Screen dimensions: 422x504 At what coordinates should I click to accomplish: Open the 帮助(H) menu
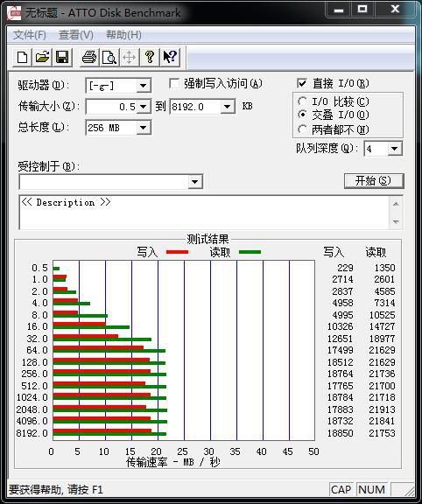coord(123,35)
